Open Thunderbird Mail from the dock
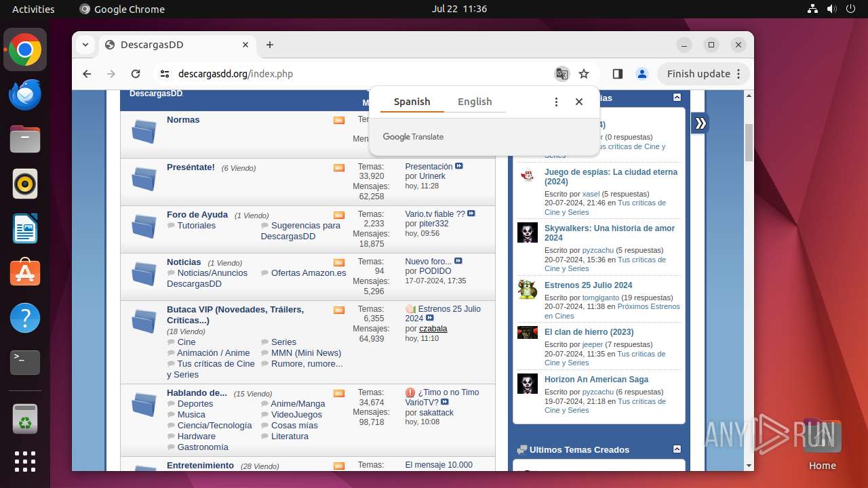 (x=25, y=94)
